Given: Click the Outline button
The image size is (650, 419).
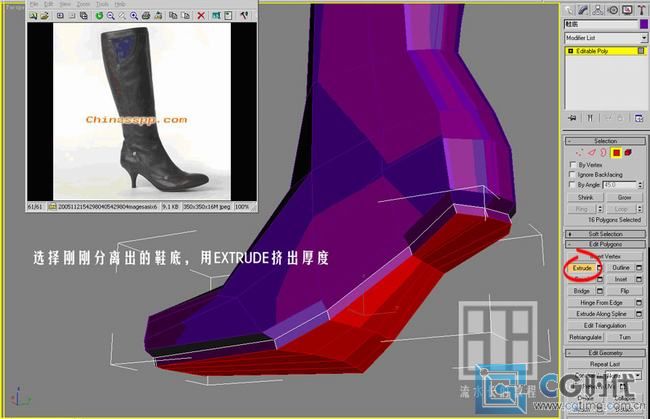Looking at the screenshot, I should tap(621, 268).
